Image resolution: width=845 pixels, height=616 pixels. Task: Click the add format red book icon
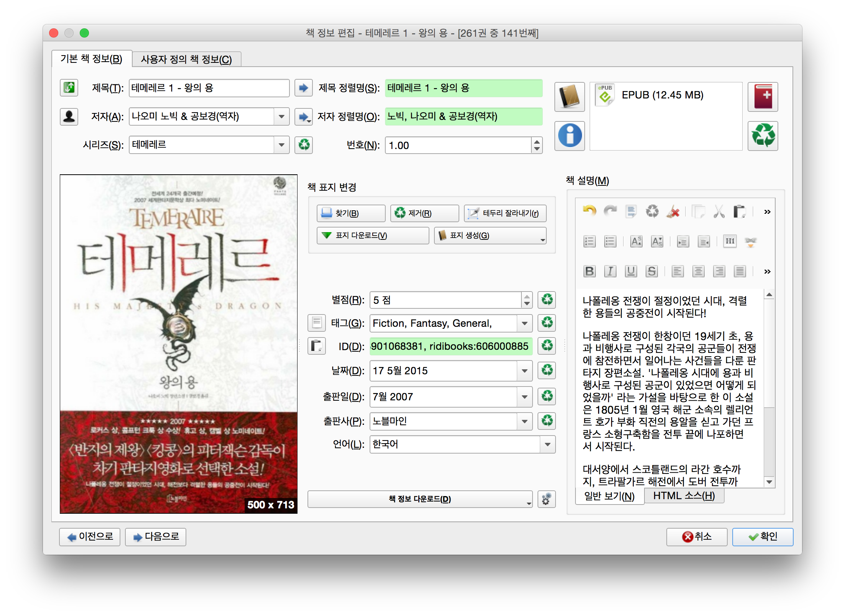[763, 97]
